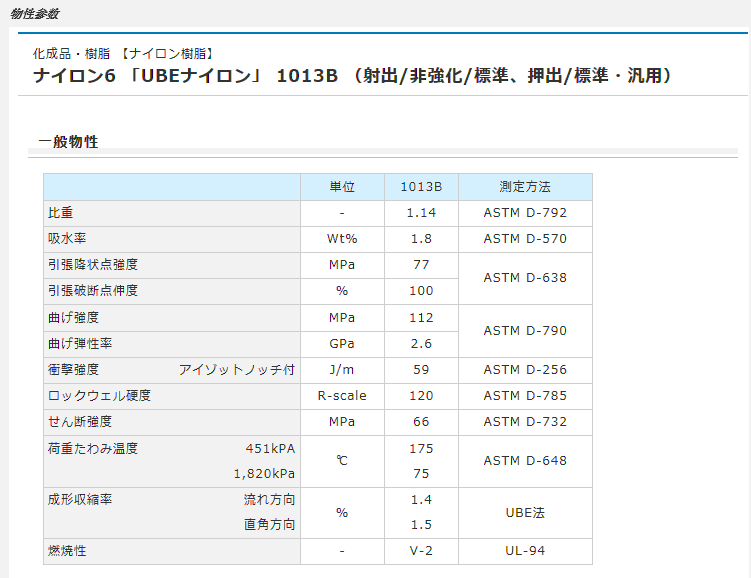Viewport: 751px width, 578px height.
Task: Select the せん断強度 row label
Action: point(80,421)
